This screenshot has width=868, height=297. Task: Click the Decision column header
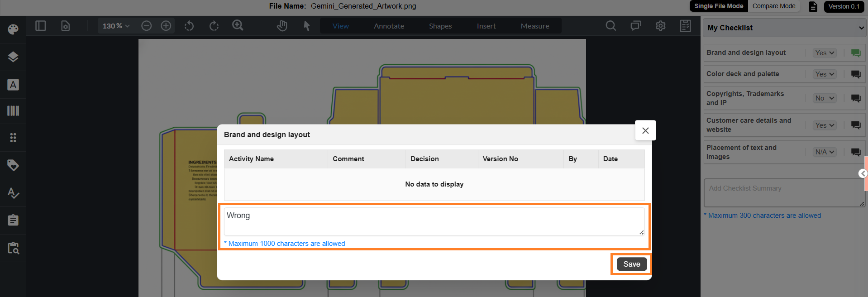442,159
